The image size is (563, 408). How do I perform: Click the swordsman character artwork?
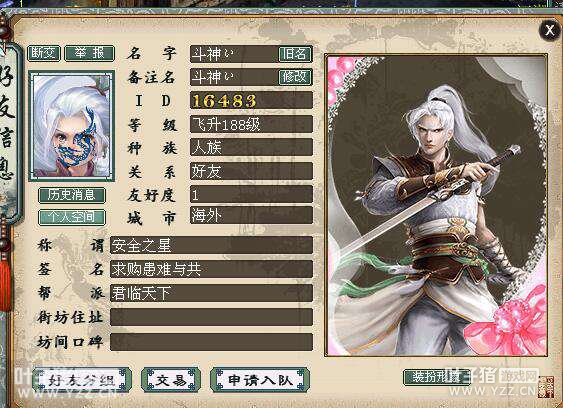(x=436, y=205)
